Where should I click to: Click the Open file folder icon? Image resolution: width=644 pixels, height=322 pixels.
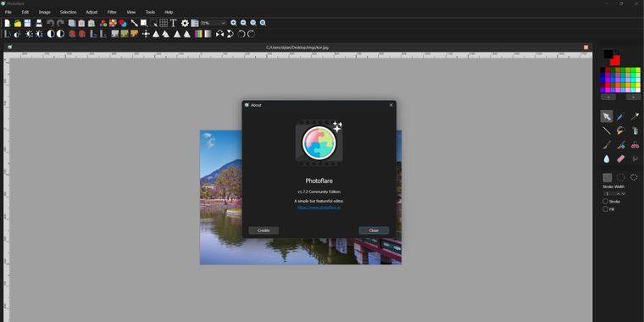point(17,24)
